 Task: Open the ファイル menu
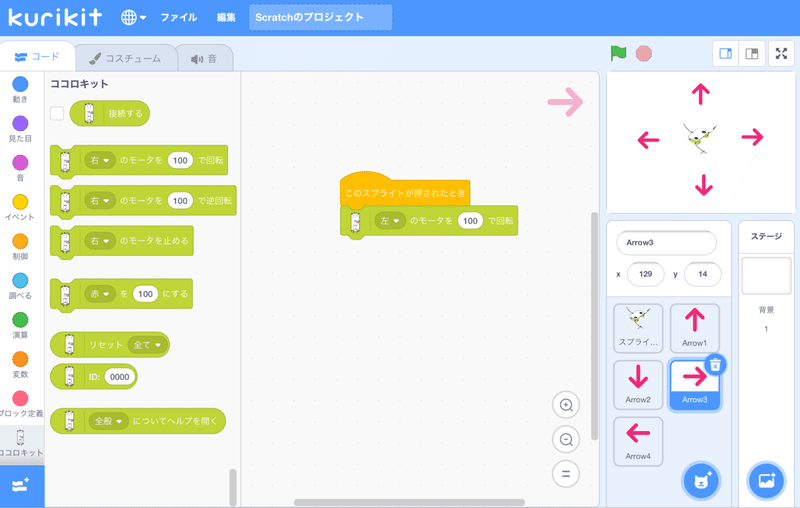point(179,17)
